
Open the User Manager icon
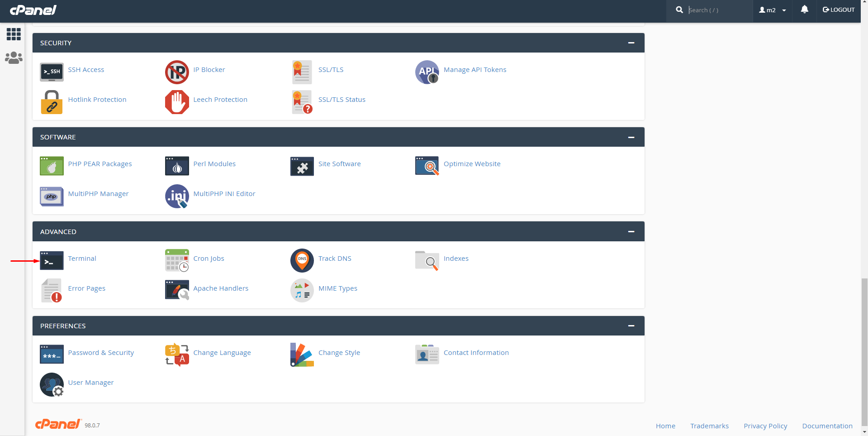point(52,384)
